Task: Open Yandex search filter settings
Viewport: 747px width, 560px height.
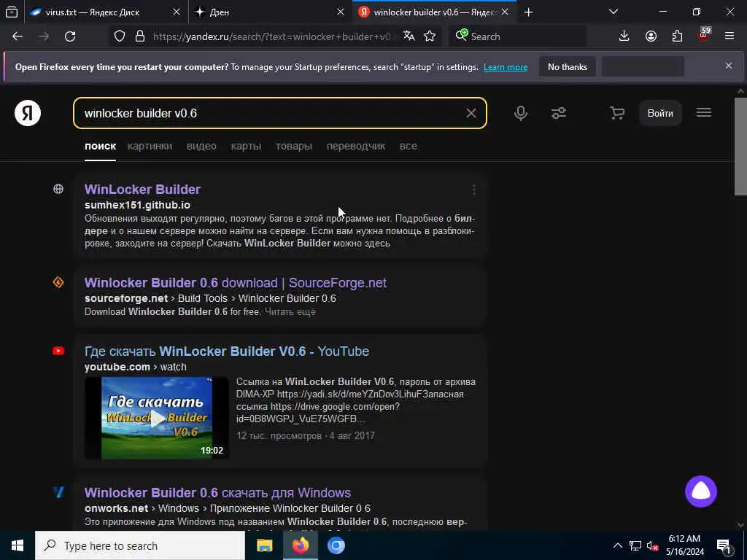Action: click(559, 113)
